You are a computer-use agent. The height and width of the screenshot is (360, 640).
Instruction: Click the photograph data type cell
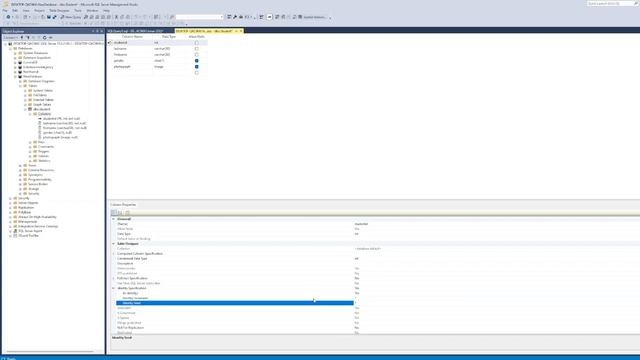169,67
